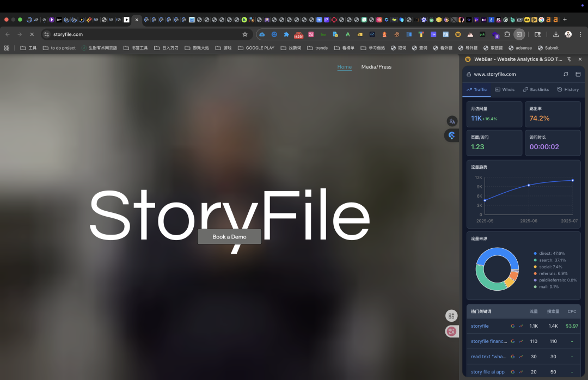Open Google icon for 'story file ai app'
The height and width of the screenshot is (380, 588).
pos(513,372)
